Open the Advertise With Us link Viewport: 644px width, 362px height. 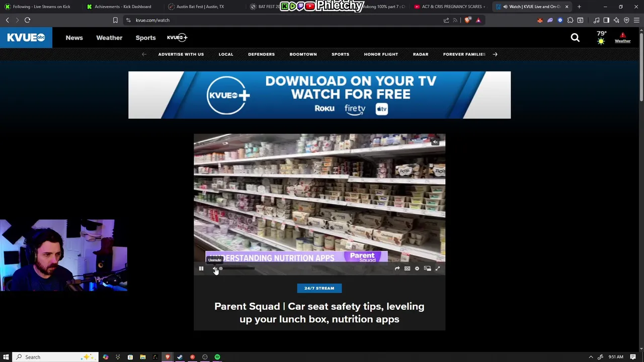(x=181, y=54)
